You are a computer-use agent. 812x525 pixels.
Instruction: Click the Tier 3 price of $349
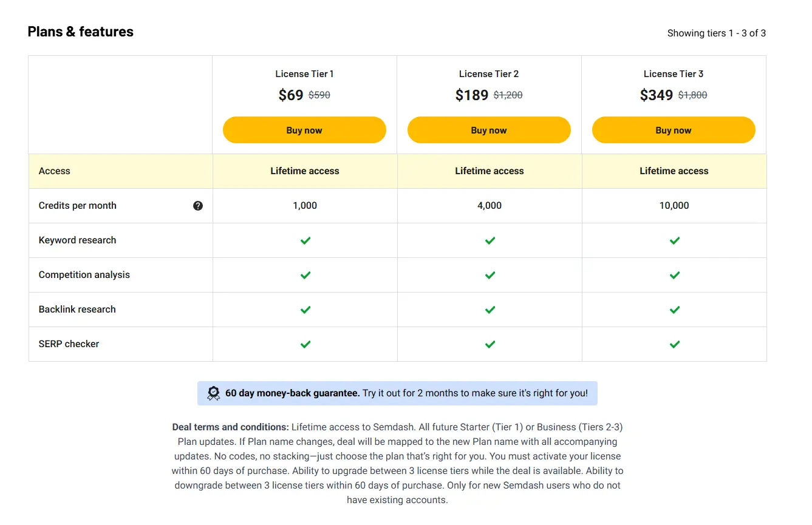coord(657,95)
